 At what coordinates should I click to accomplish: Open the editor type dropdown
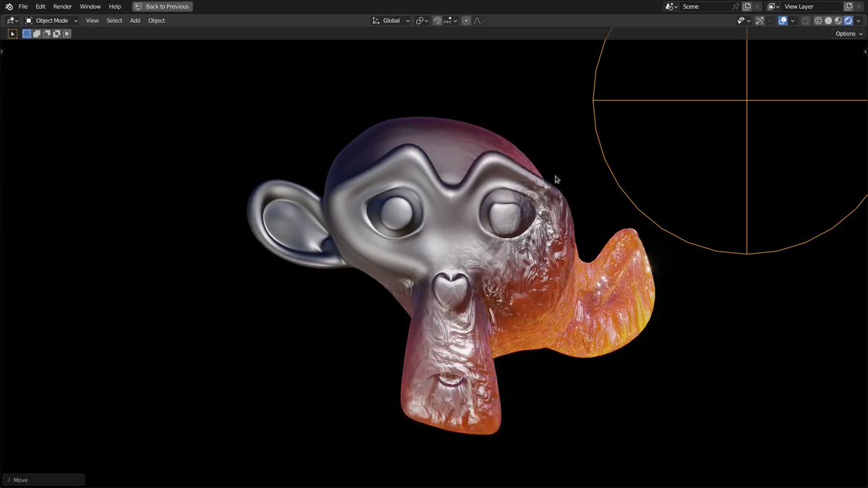pyautogui.click(x=12, y=20)
